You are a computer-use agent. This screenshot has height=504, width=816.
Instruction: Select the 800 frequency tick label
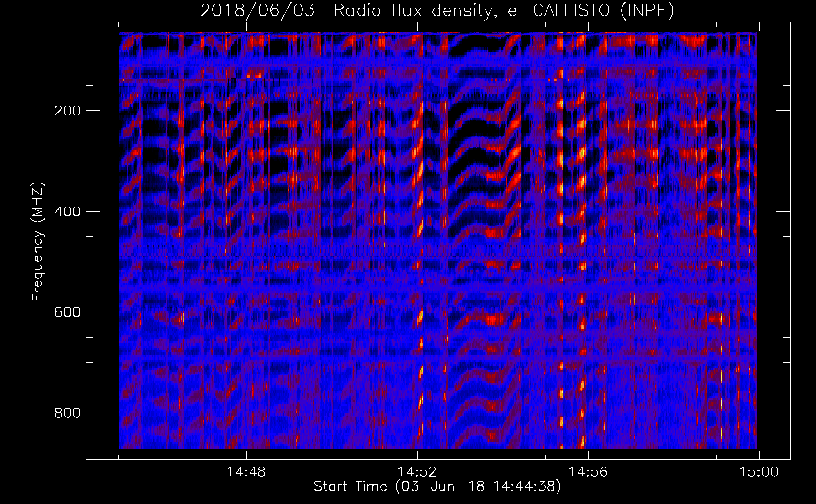pyautogui.click(x=67, y=413)
